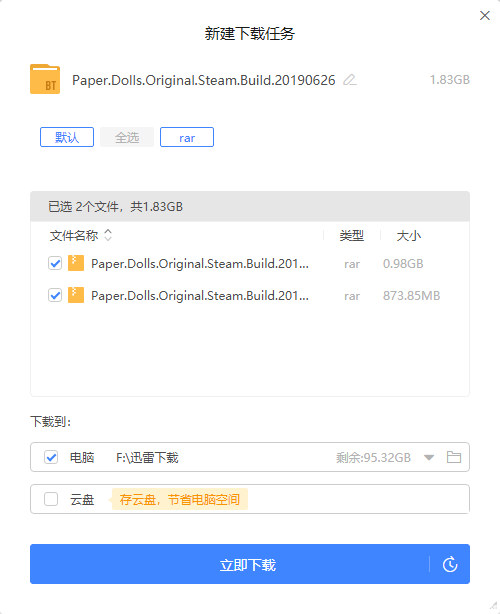Screen dimensions: 500x614
Task: Click the 类型 column header
Action: [352, 236]
